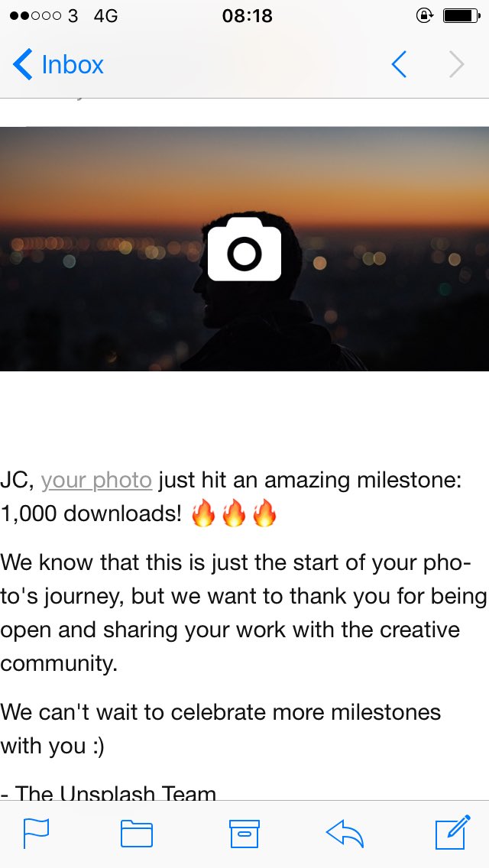Tap the silhouette sunset photo thumbnail

point(244,248)
